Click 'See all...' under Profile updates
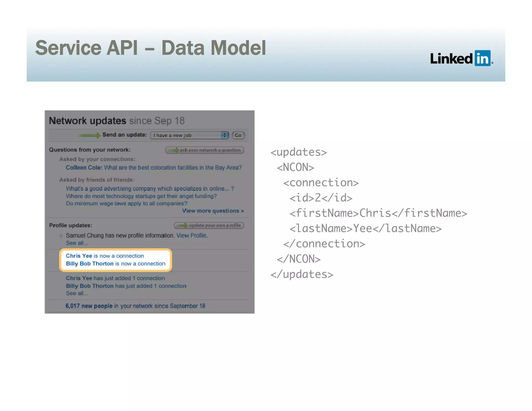This screenshot has width=532, height=411. [77, 243]
